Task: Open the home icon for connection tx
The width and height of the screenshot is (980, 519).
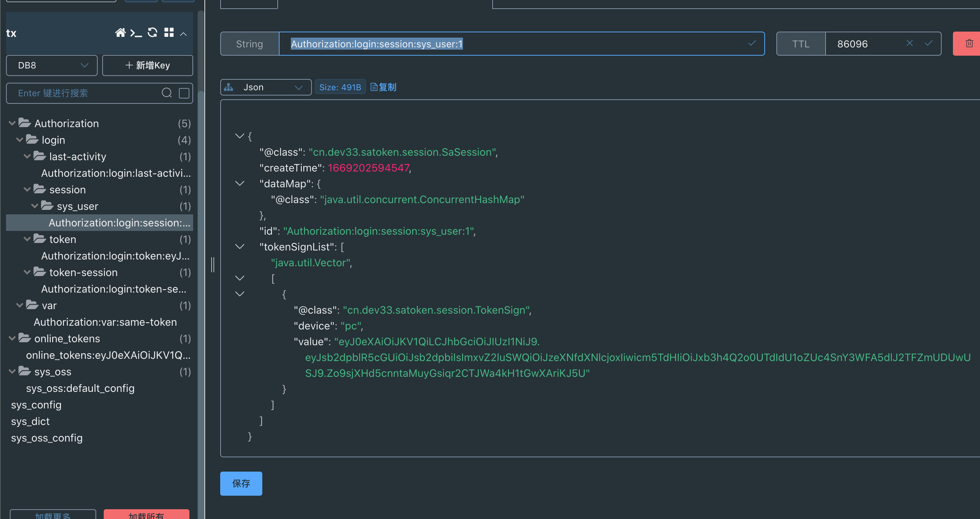Action: [x=120, y=33]
